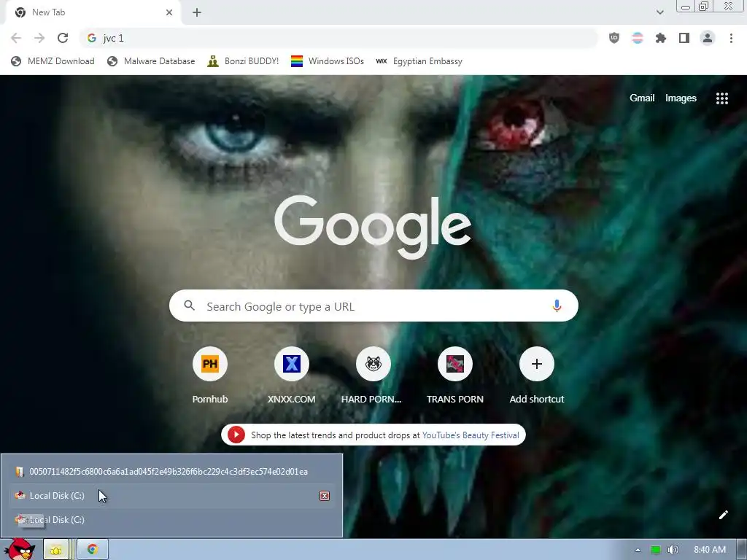747x560 pixels.
Task: Go forward with the forward arrow
Action: click(39, 38)
